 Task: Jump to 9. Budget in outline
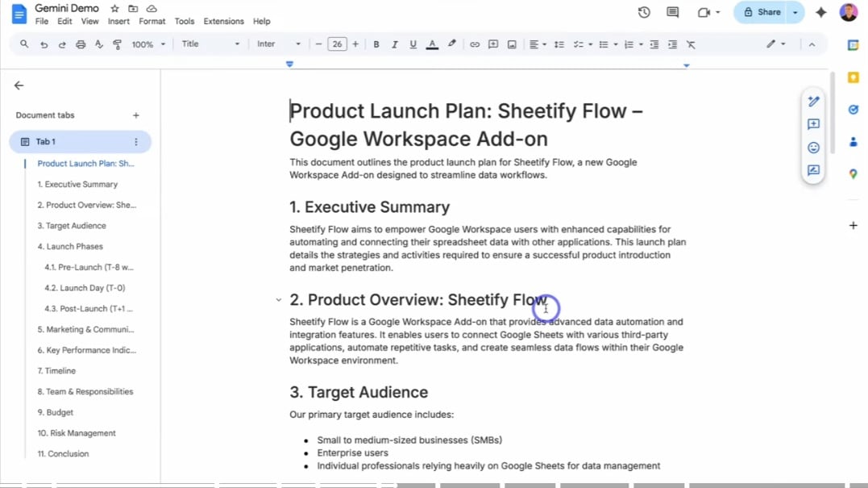(x=56, y=412)
